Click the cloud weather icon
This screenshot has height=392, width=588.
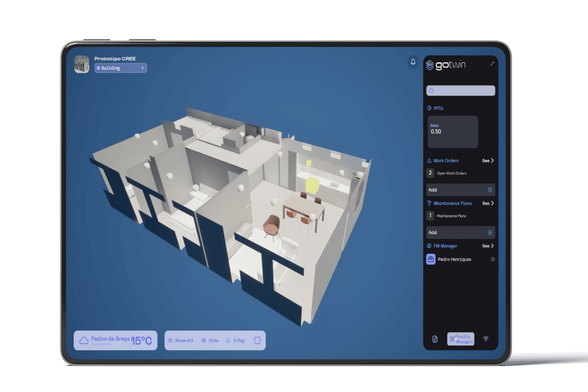click(84, 340)
